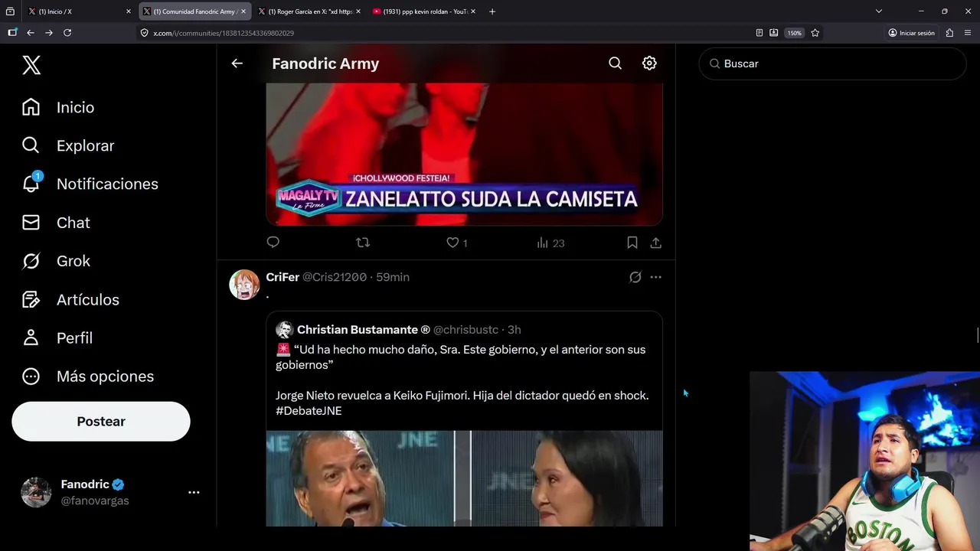980x551 pixels.
Task: Open the #DebateJNE hashtag
Action: [x=309, y=411]
